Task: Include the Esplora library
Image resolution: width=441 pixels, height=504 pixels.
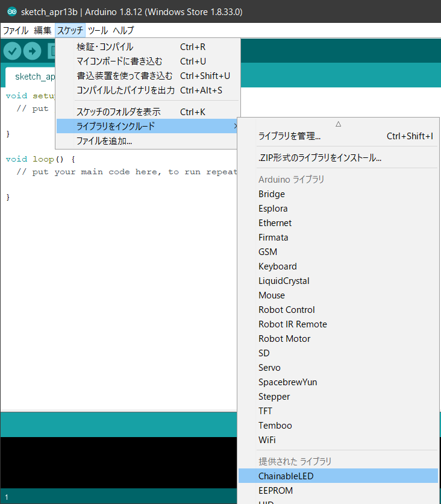Action: (338, 209)
